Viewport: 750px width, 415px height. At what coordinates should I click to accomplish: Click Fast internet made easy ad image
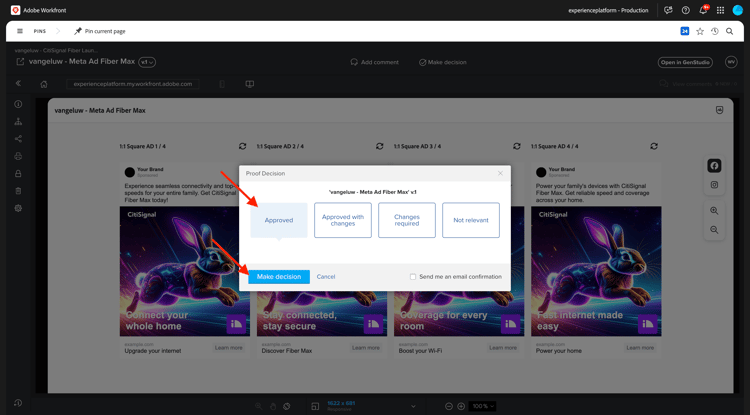(596, 271)
